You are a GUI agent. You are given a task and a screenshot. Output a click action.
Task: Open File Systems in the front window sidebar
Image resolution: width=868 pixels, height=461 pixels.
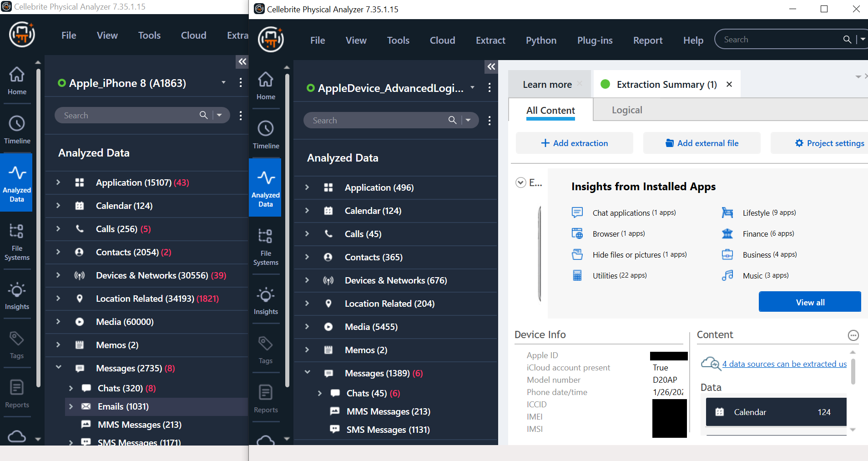266,247
